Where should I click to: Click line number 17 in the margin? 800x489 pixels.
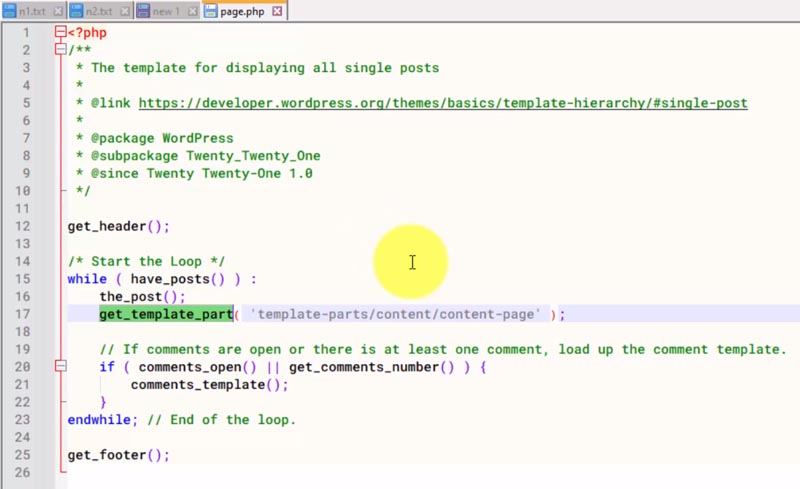coord(22,314)
